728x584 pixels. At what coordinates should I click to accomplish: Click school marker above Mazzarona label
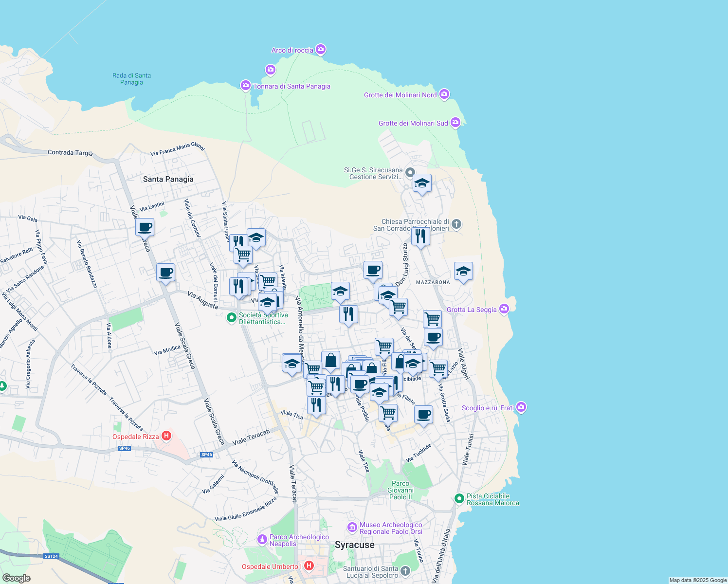463,272
